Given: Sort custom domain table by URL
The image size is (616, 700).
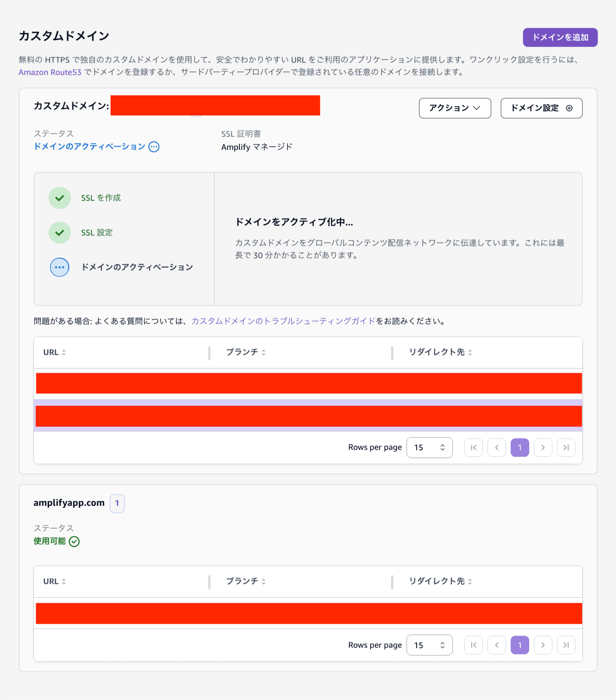Looking at the screenshot, I should point(54,352).
